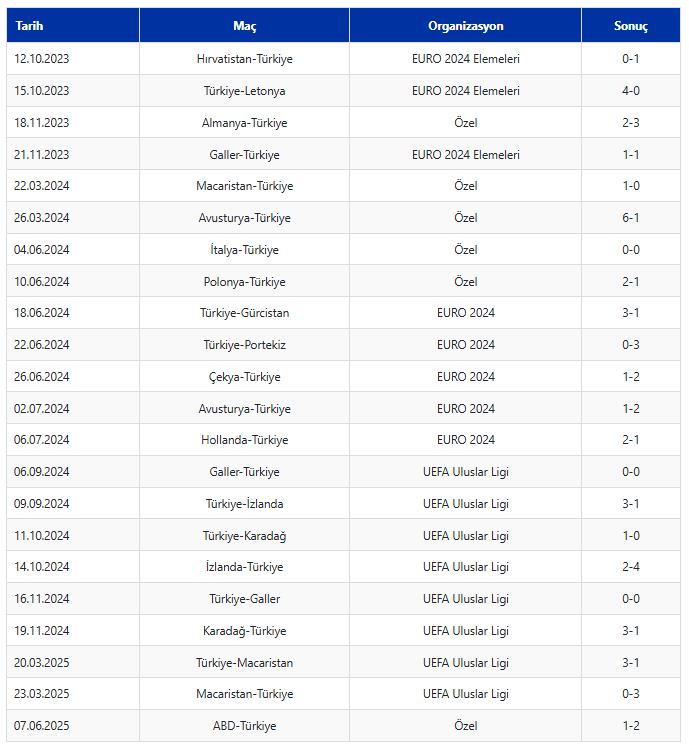Select the "Organizasyon" column header

[x=465, y=26]
